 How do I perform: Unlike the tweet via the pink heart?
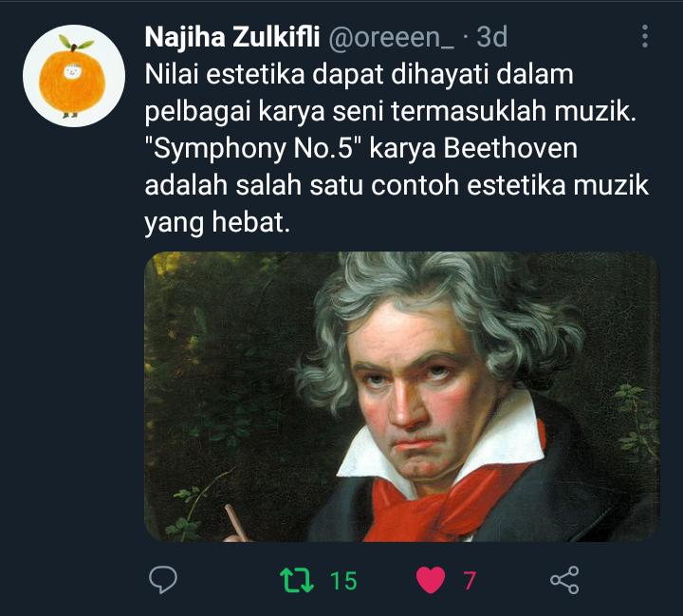[x=431, y=580]
